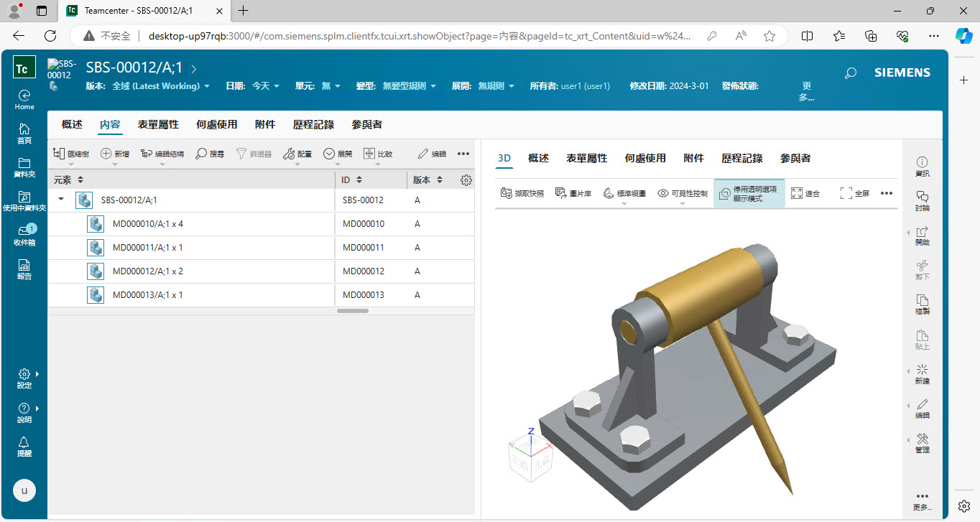Viewport: 980px width, 522px height.
Task: Click 搜尋 in the structure toolbar
Action: (211, 154)
